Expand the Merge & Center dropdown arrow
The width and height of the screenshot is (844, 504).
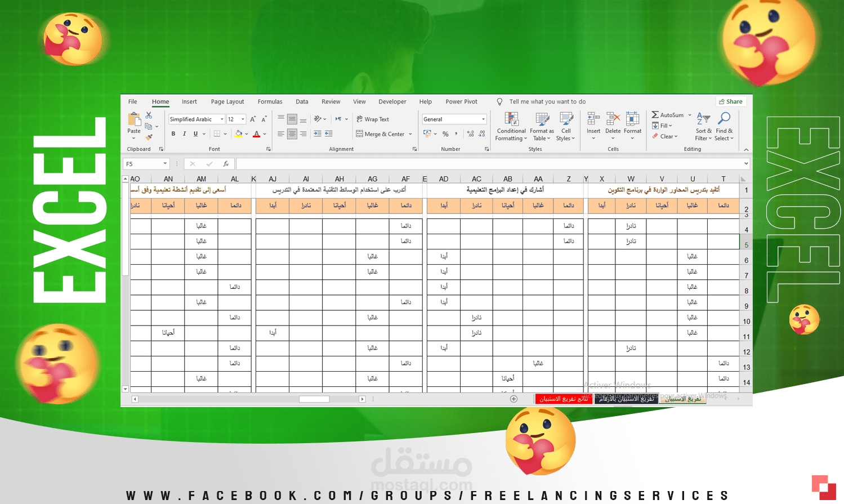tap(410, 134)
